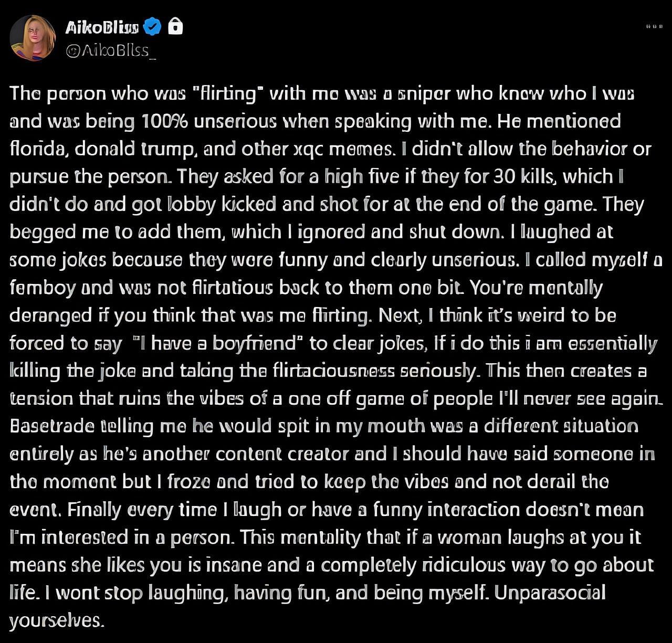Image resolution: width=672 pixels, height=643 pixels.
Task: Open the three-dot more options menu
Action: click(655, 26)
